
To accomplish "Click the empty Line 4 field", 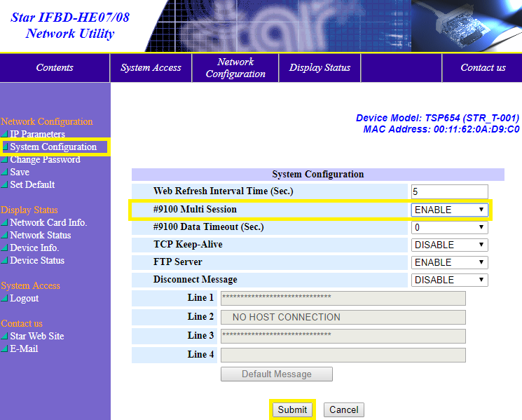I will point(343,355).
